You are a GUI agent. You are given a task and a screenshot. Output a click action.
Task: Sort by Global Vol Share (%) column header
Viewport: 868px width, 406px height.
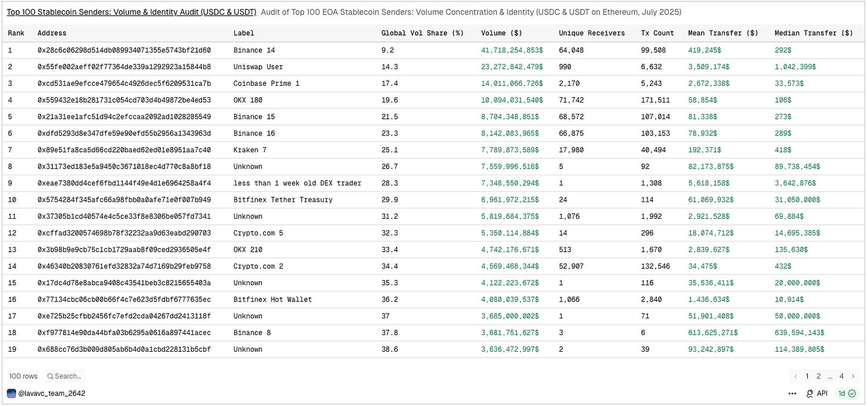[x=422, y=33]
